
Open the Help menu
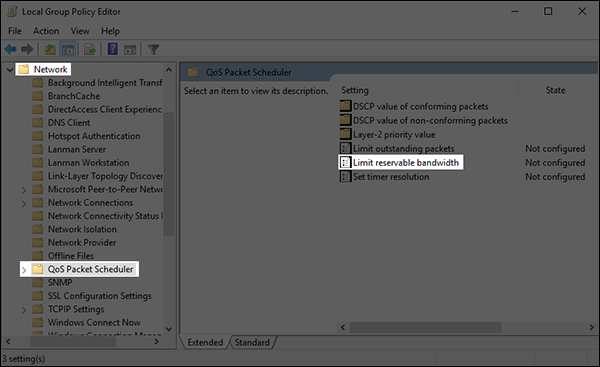point(110,31)
